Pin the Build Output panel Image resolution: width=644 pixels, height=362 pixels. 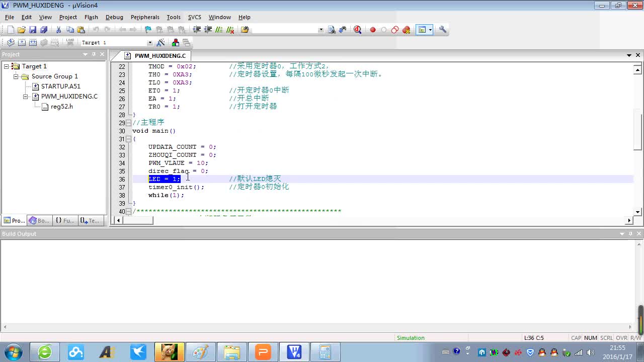[x=630, y=234]
